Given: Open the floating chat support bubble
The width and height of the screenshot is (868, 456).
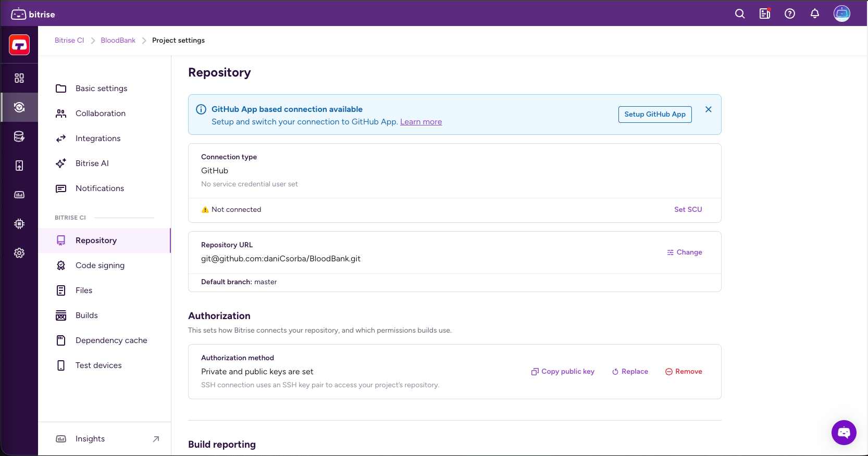Looking at the screenshot, I should click(x=844, y=433).
